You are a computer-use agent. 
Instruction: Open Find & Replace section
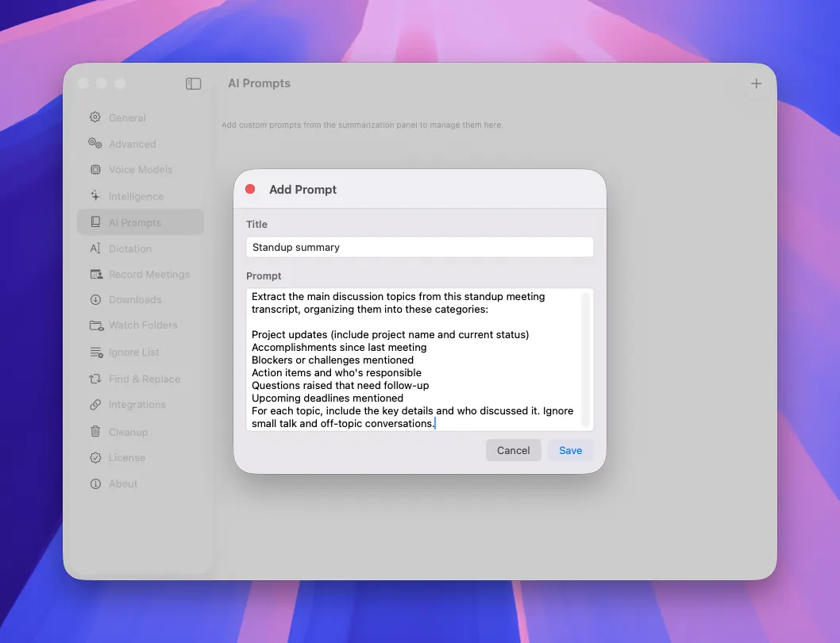[x=141, y=379]
